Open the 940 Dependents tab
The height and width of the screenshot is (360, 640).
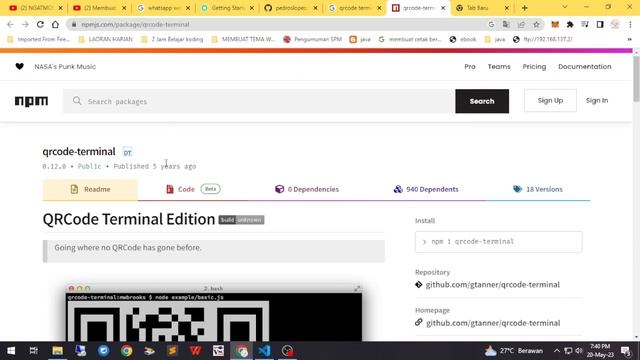[426, 189]
